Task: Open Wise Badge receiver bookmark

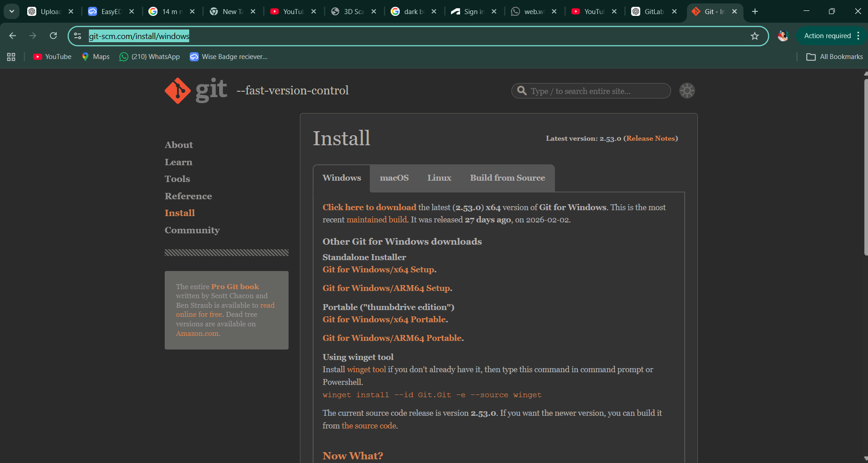Action: pos(229,57)
